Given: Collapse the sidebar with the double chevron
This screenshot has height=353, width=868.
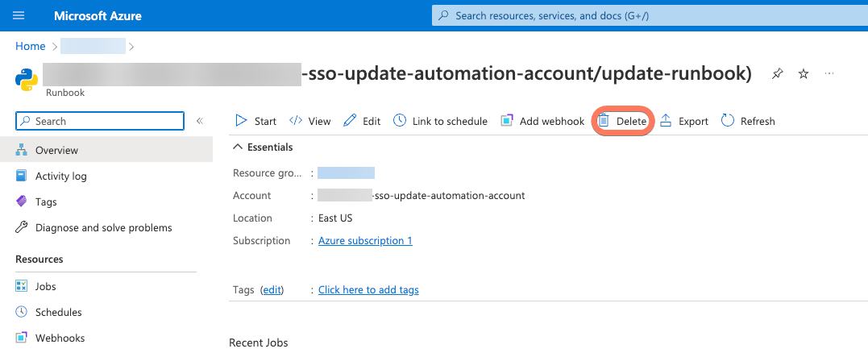Looking at the screenshot, I should point(200,121).
